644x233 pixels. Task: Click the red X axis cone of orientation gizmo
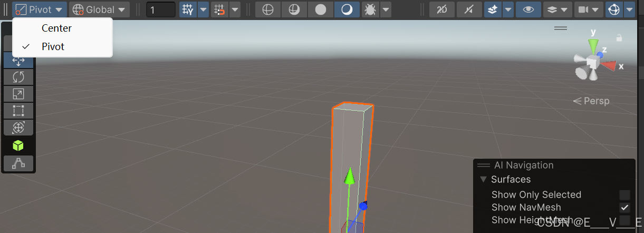610,65
